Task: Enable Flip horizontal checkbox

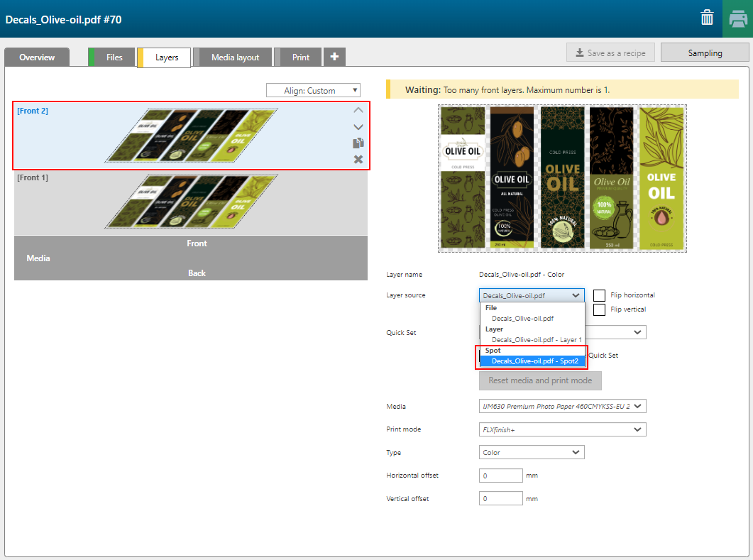Action: [600, 295]
